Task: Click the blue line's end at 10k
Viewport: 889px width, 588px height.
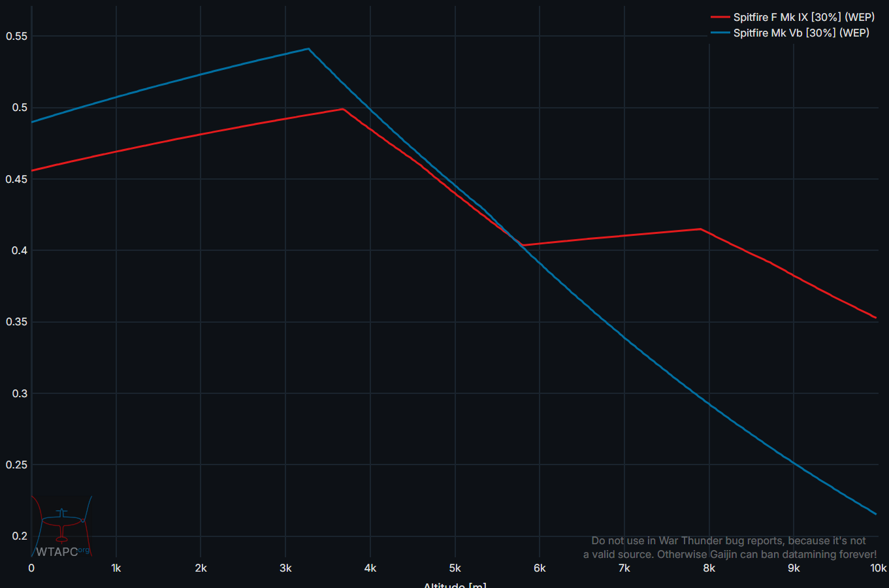Action: pos(875,514)
